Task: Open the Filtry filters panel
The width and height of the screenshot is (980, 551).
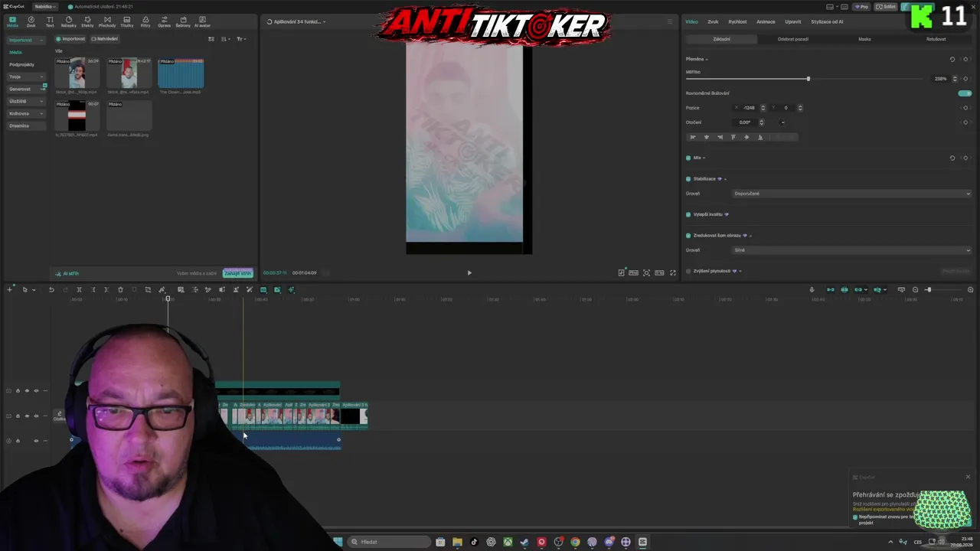Action: 145,21
